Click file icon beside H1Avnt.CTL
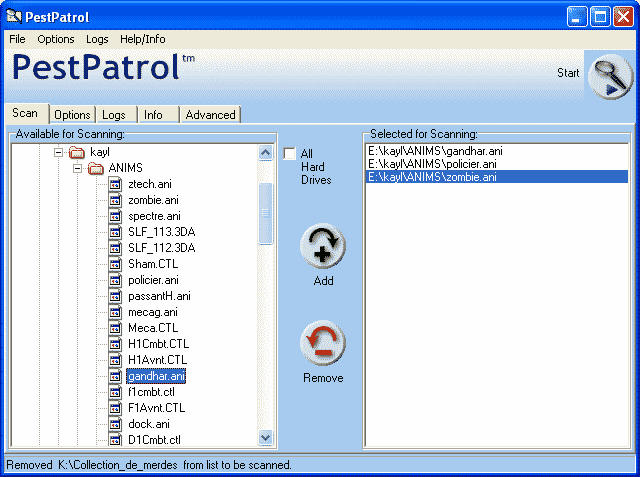This screenshot has width=640, height=477. click(x=115, y=360)
